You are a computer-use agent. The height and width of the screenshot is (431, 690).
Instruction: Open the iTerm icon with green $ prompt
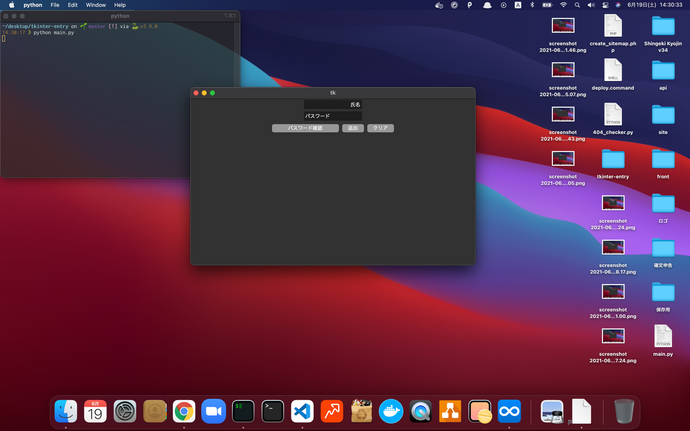point(243,411)
